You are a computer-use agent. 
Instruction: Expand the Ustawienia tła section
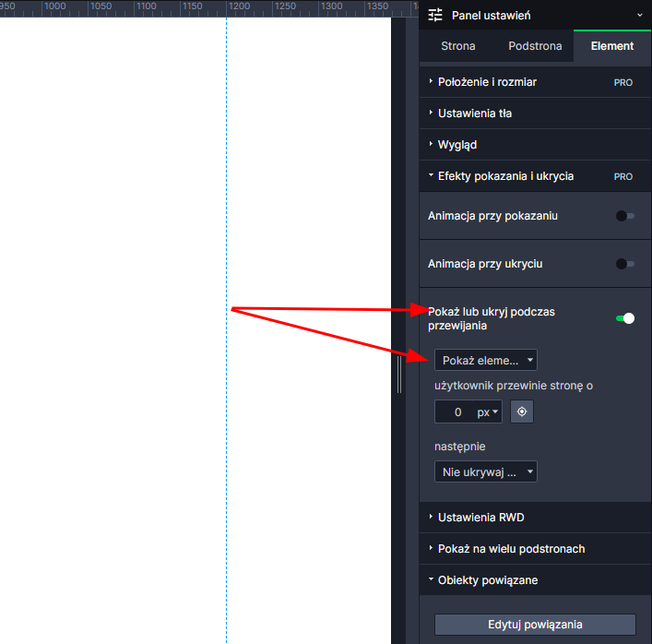coord(475,113)
